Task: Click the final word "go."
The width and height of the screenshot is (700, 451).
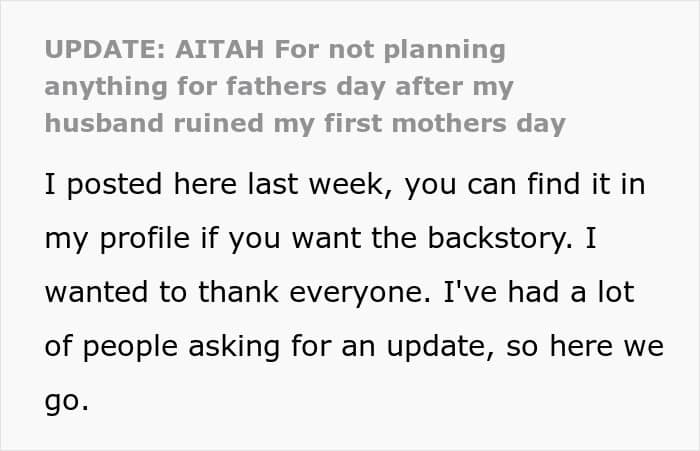Action: [67, 401]
